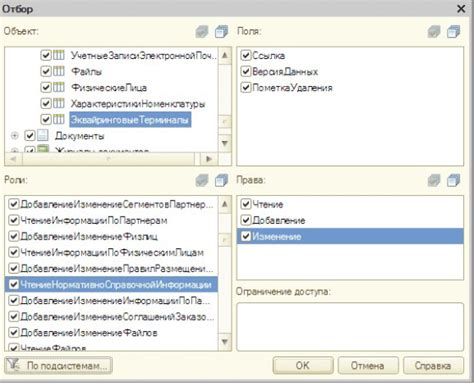
Task: Select ЧтениеНормативноСправочнойИнформации role row
Action: coord(111,285)
